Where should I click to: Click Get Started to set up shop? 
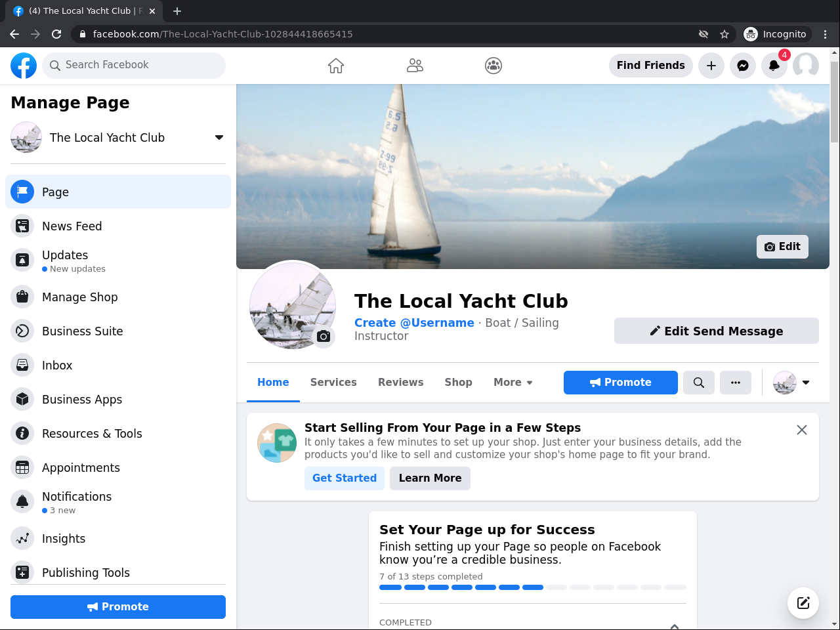pyautogui.click(x=345, y=478)
